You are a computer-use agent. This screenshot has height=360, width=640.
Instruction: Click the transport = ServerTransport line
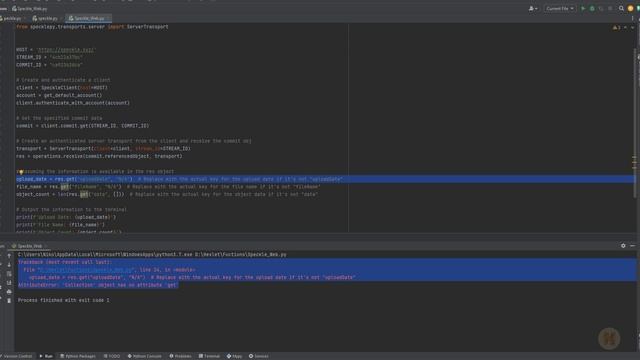tap(103, 149)
